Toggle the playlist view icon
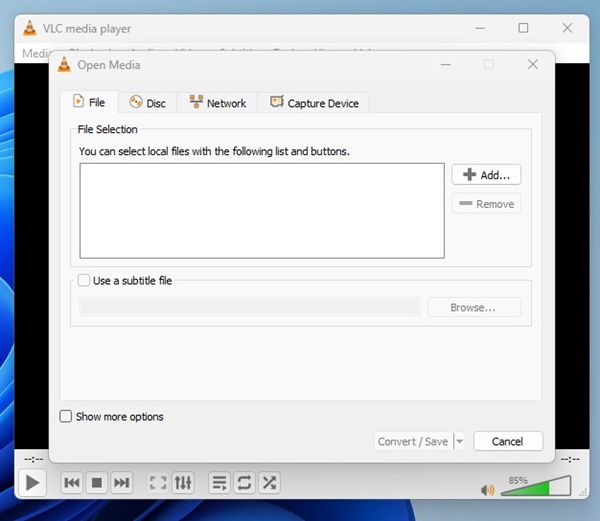 click(x=220, y=483)
